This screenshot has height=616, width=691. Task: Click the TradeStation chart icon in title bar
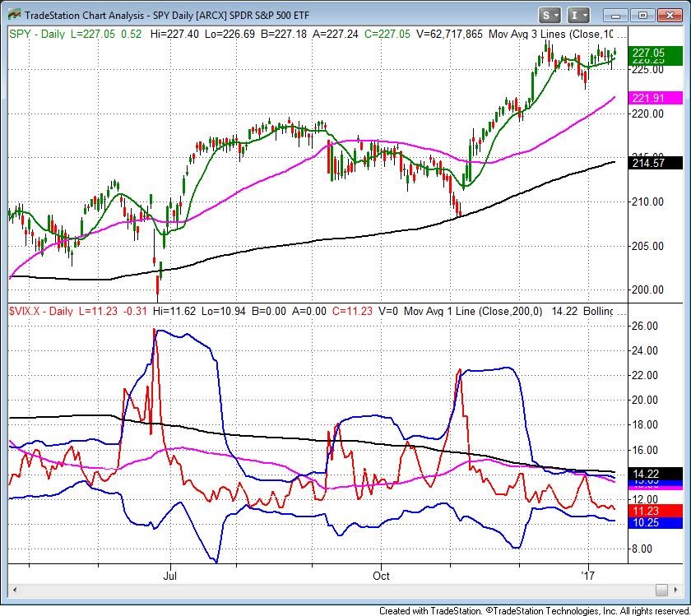click(15, 15)
